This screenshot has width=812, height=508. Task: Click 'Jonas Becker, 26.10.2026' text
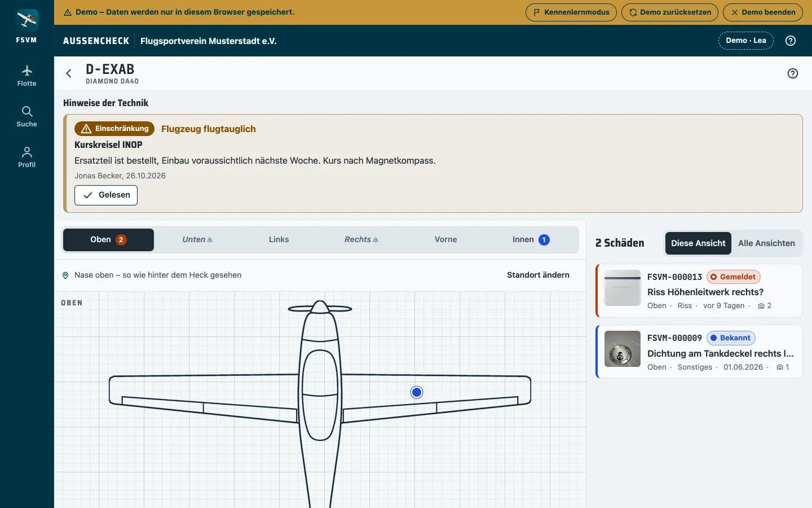[120, 176]
